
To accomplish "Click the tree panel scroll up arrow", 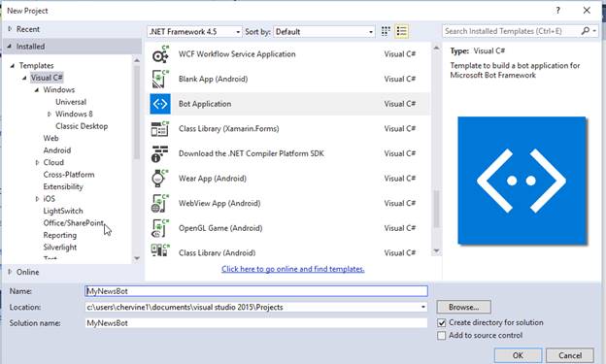I will coord(136,60).
